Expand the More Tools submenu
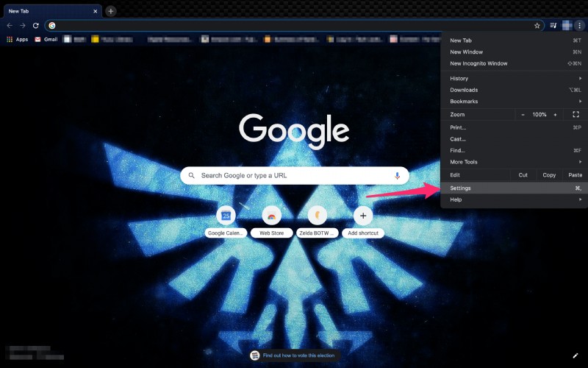This screenshot has height=368, width=588. click(514, 162)
